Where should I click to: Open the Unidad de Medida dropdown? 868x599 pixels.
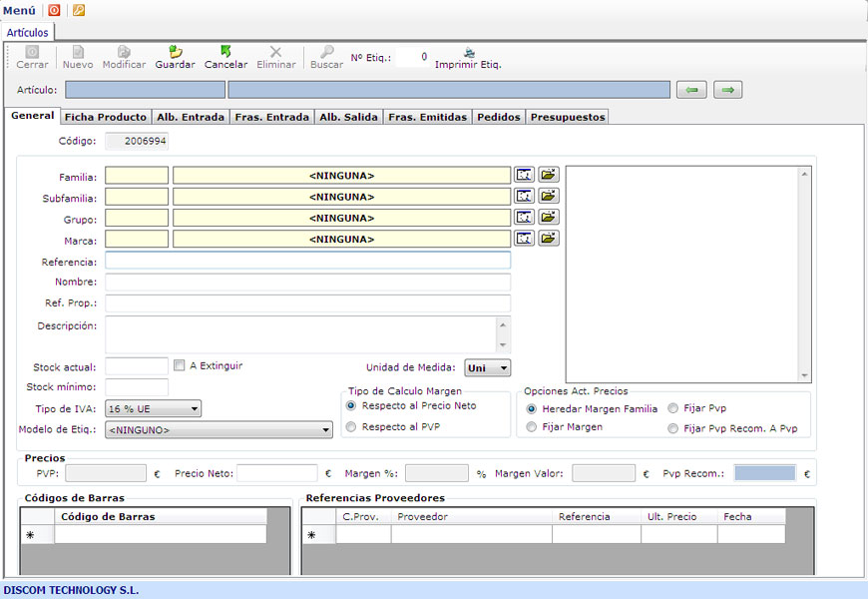tap(487, 367)
